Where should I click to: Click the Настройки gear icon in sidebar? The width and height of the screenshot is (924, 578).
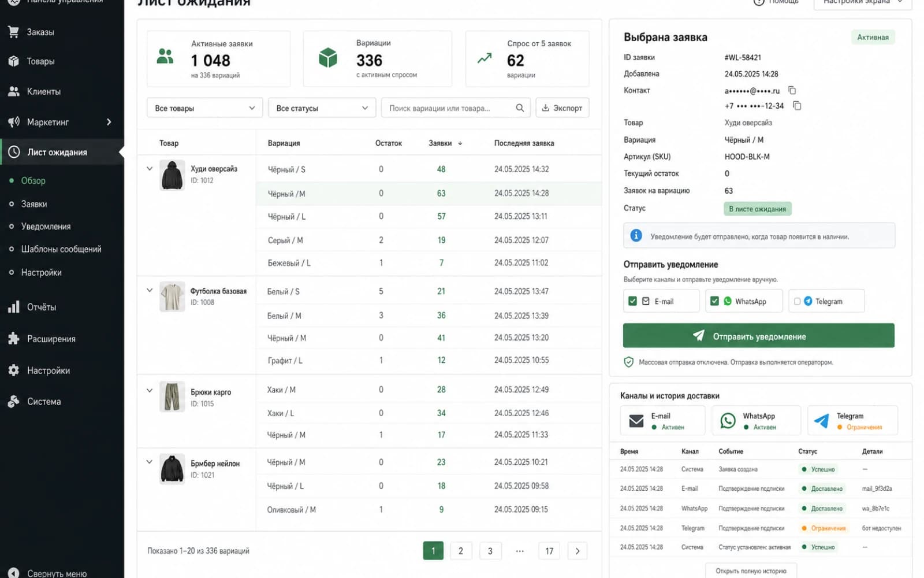[13, 370]
